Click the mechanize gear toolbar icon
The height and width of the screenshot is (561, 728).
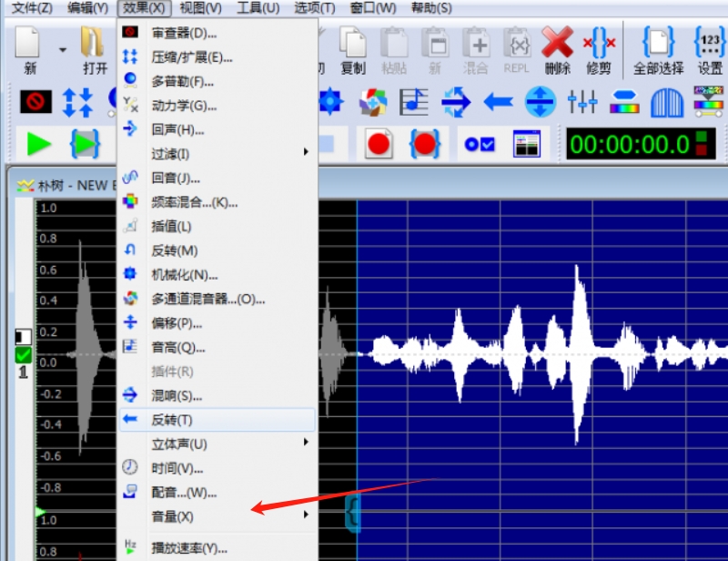(330, 101)
